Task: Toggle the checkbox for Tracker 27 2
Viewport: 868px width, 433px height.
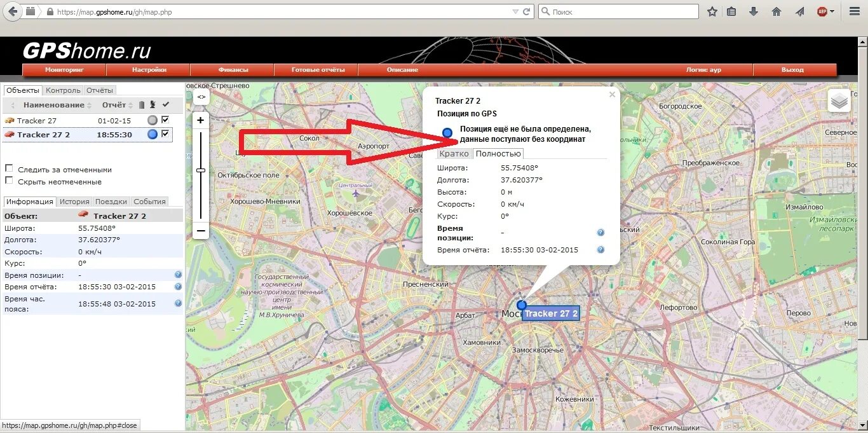Action: click(166, 134)
